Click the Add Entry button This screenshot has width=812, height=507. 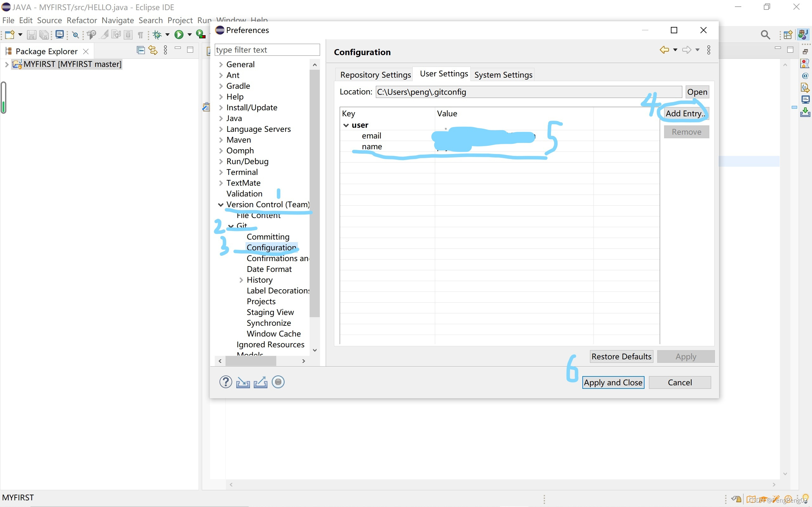685,113
